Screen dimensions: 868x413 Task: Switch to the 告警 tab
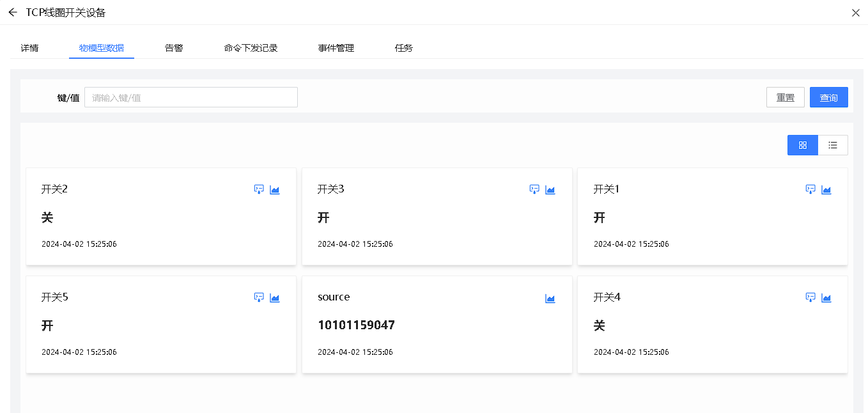pyautogui.click(x=174, y=48)
